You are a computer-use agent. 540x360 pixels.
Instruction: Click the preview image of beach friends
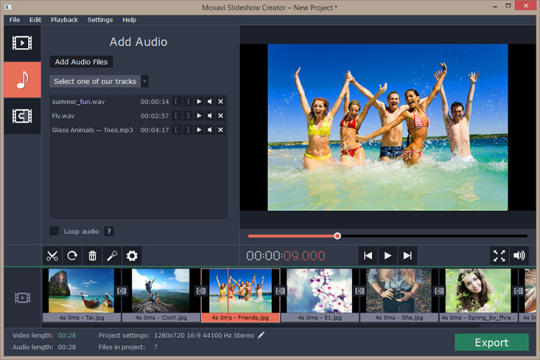coord(388,127)
